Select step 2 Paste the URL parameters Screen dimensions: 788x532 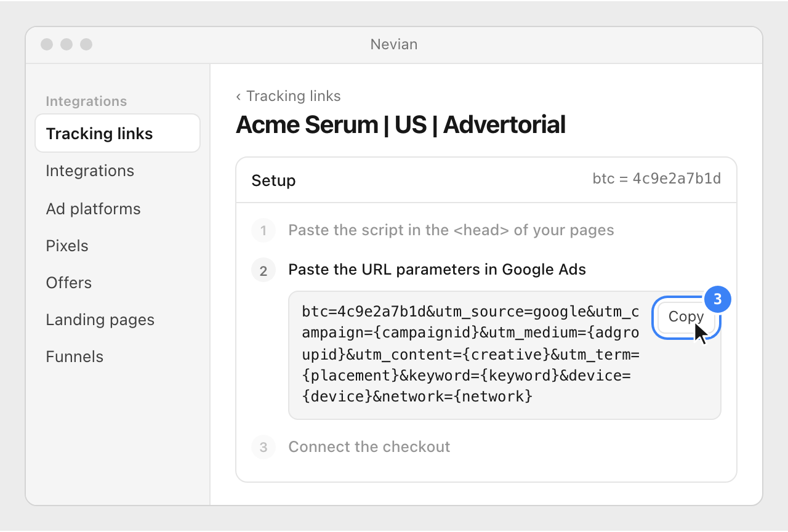(x=437, y=269)
